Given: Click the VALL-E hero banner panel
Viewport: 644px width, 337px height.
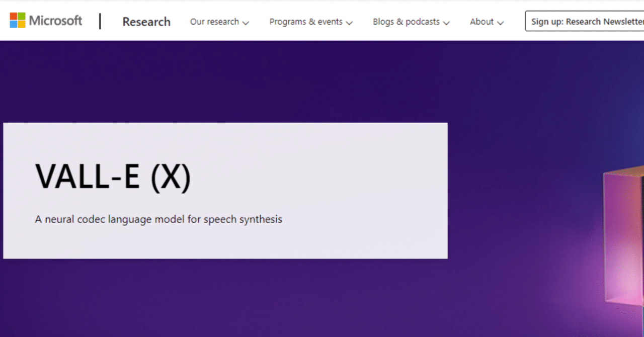Looking at the screenshot, I should tap(225, 190).
